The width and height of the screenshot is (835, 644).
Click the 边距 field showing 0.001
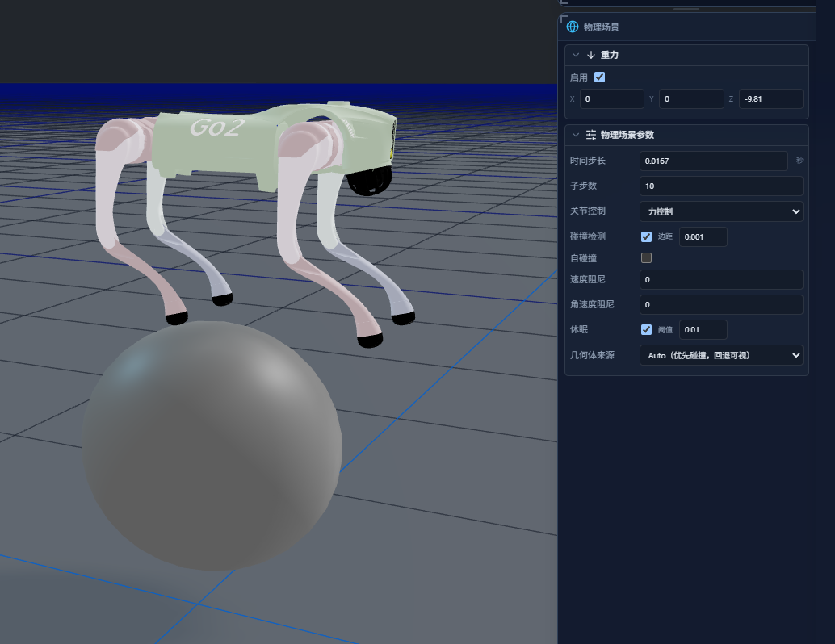703,236
